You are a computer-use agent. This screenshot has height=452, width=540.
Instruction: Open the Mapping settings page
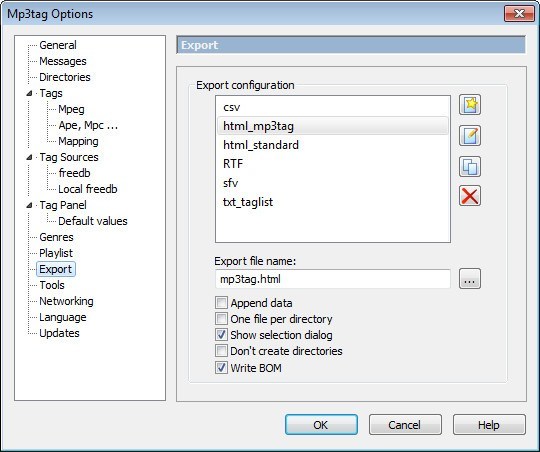78,141
